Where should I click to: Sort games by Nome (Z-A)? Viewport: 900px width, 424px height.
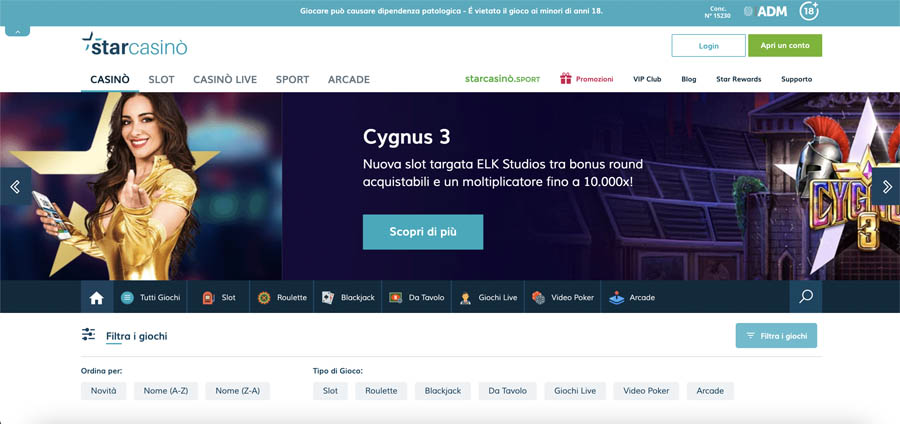point(238,391)
